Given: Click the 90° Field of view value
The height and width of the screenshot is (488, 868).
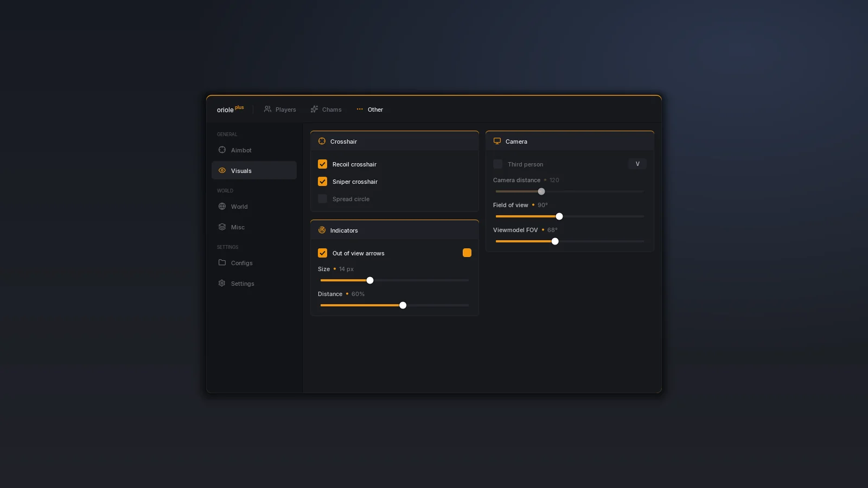Looking at the screenshot, I should click(542, 205).
